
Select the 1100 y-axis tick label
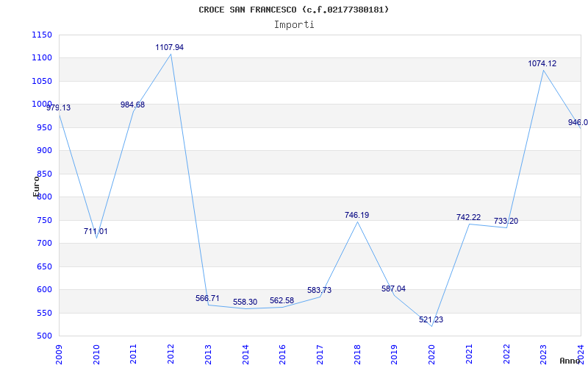42,58
